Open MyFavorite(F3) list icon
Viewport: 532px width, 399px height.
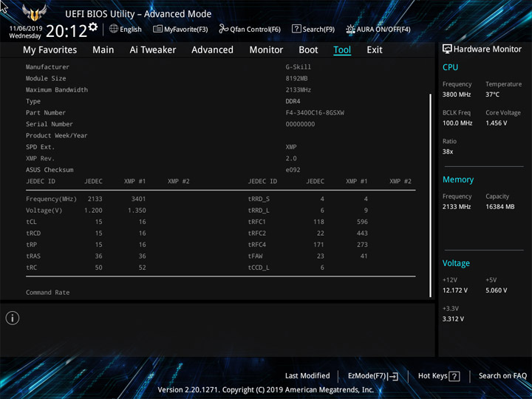(x=157, y=29)
